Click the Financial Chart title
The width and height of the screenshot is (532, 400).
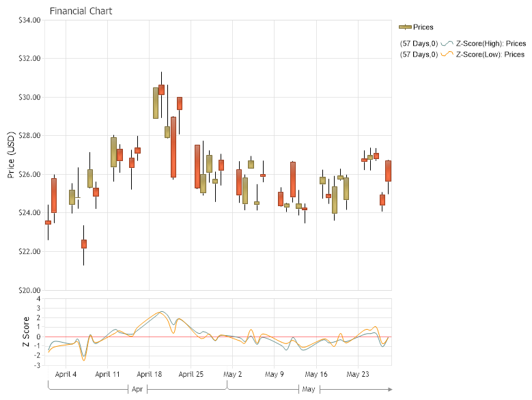click(81, 11)
